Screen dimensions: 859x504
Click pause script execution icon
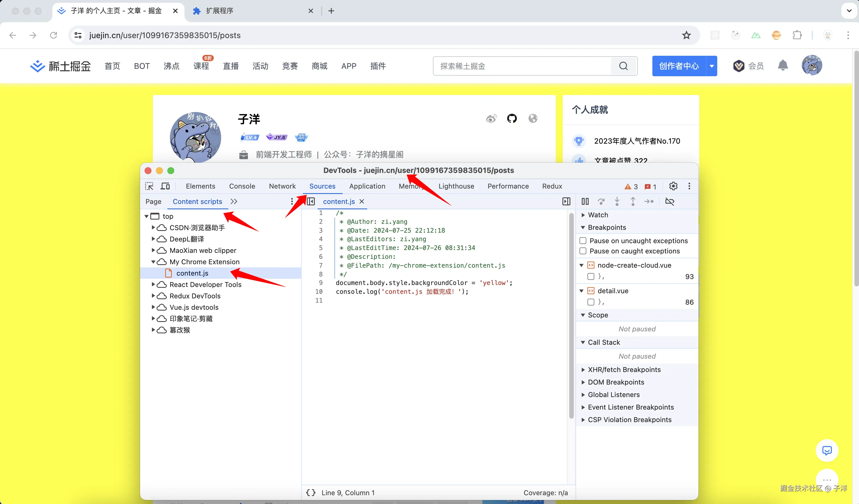(585, 201)
